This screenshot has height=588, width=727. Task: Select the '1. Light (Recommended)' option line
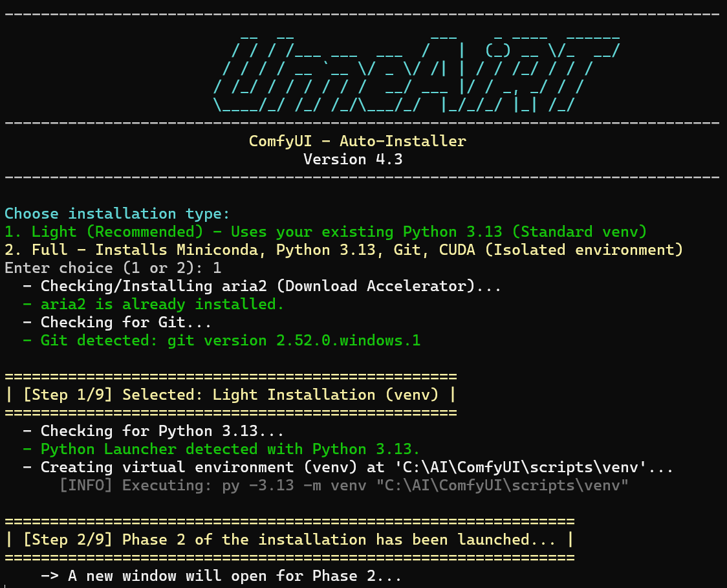pyautogui.click(x=325, y=232)
